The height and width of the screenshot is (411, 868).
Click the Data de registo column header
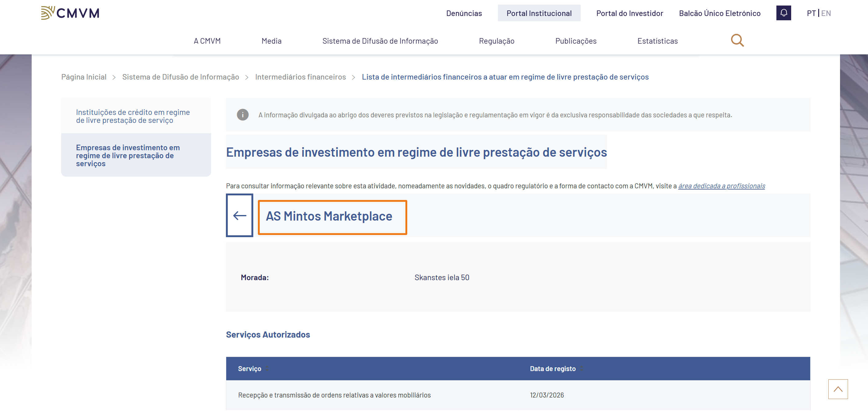pyautogui.click(x=552, y=369)
